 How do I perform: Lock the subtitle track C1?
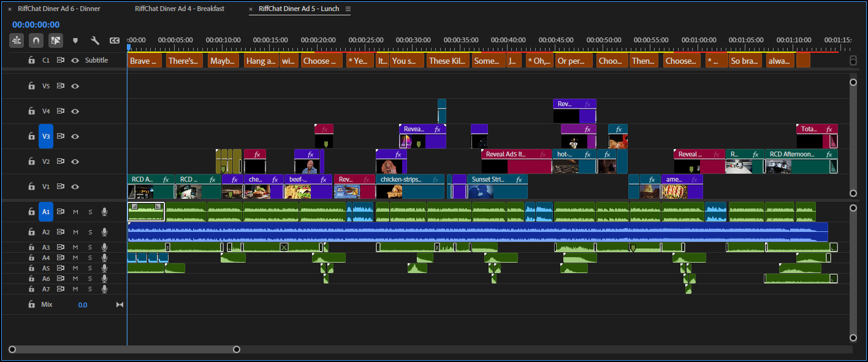[x=31, y=60]
